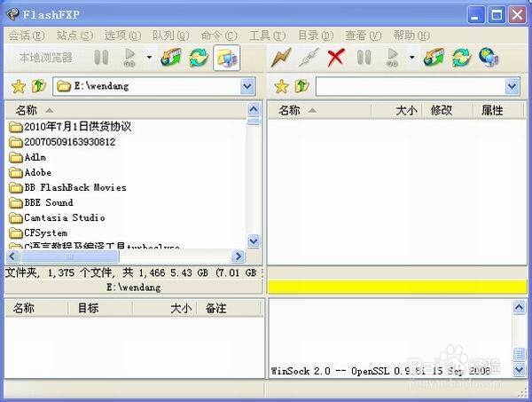The width and height of the screenshot is (532, 402).
Task: Click the yellow remote status bar
Action: coord(397,287)
